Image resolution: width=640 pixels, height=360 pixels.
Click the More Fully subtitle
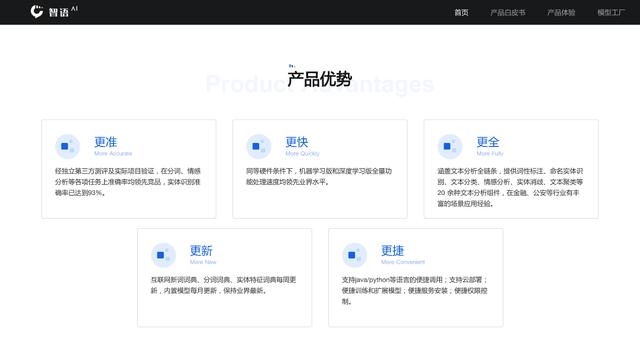tap(490, 153)
